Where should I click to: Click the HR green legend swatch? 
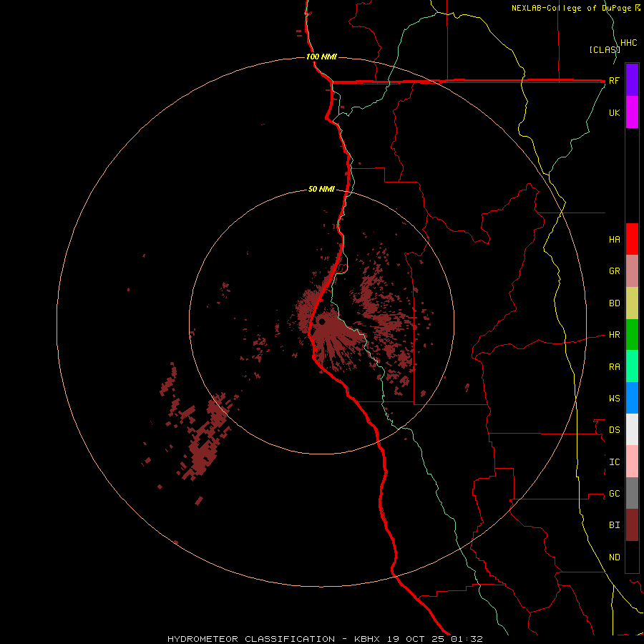(x=632, y=334)
